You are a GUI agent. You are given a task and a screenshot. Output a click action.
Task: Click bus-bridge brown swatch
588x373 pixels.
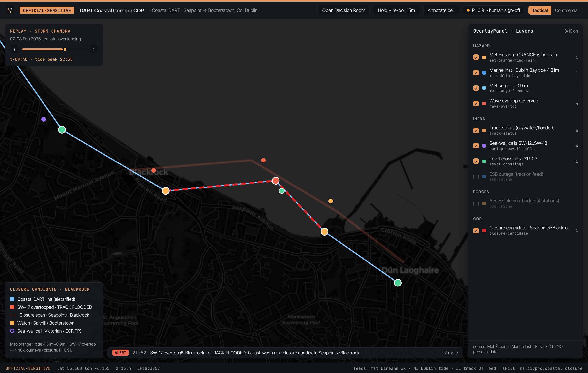tap(484, 203)
